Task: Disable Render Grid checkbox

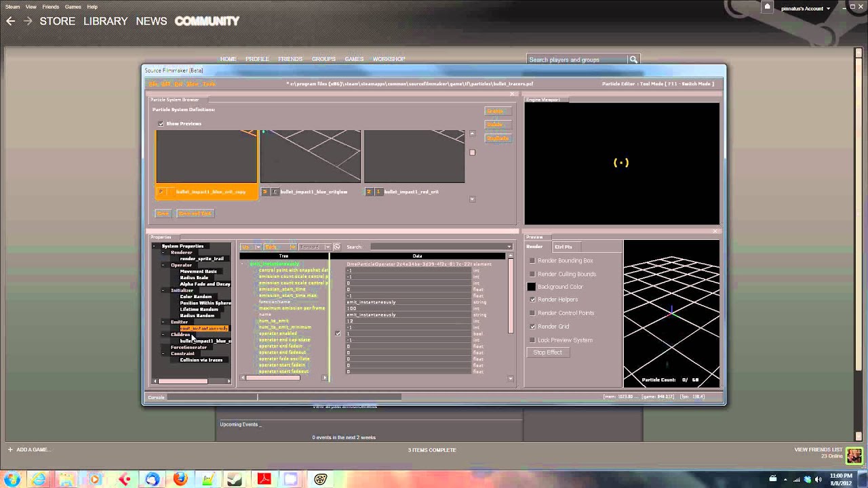Action: click(x=532, y=327)
